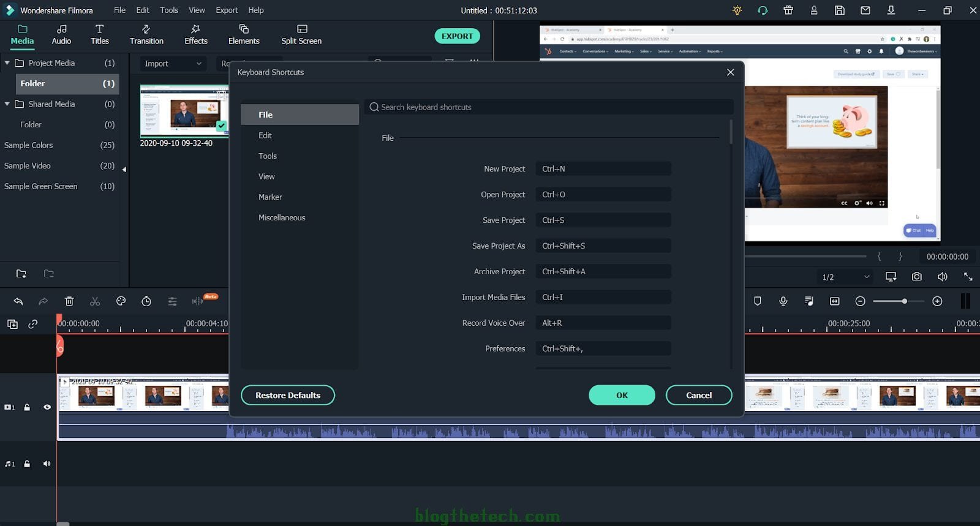Open the Import dropdown

point(173,64)
